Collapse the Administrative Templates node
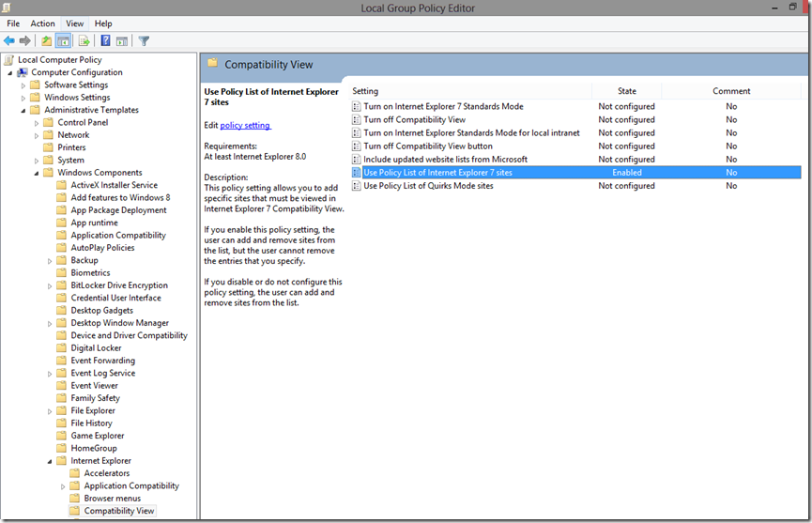The height and width of the screenshot is (523, 812). tap(23, 111)
